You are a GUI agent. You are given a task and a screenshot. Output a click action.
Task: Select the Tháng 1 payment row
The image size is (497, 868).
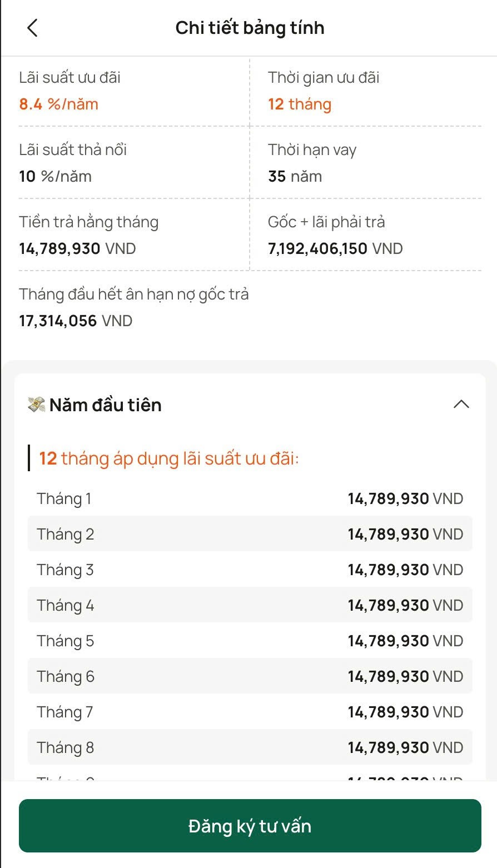[x=250, y=498]
